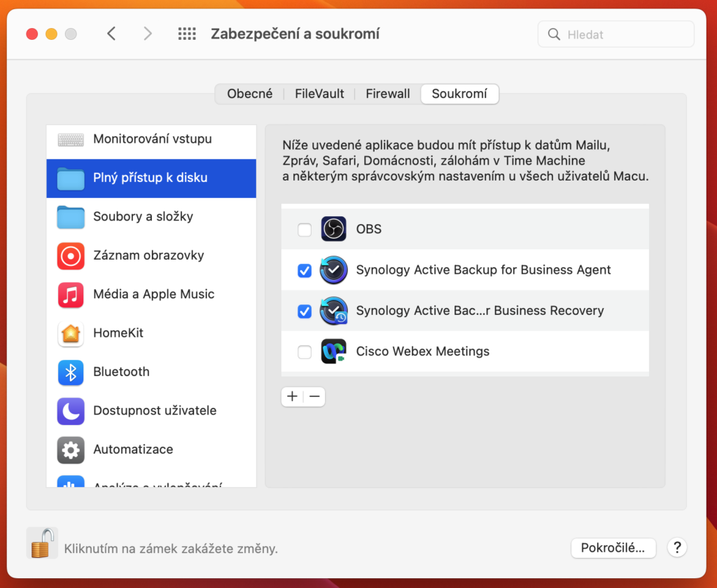717x588 pixels.
Task: Open the show-all grid icon
Action: [186, 34]
